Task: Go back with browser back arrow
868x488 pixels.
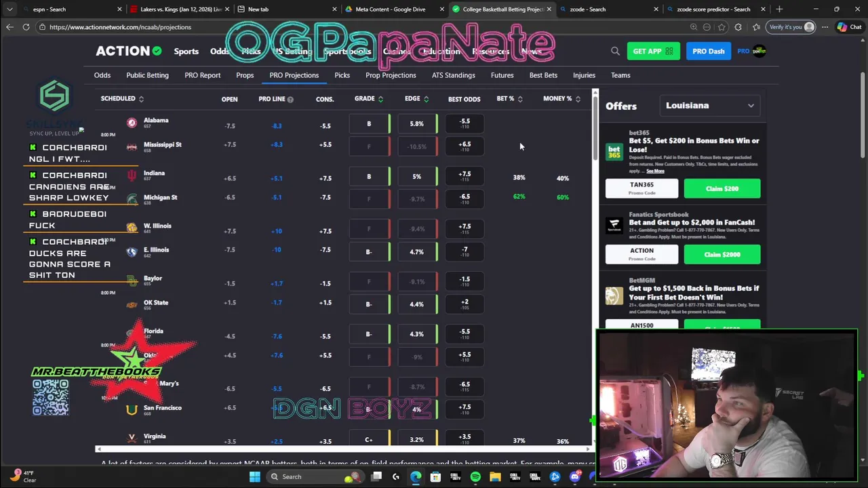Action: (x=9, y=27)
